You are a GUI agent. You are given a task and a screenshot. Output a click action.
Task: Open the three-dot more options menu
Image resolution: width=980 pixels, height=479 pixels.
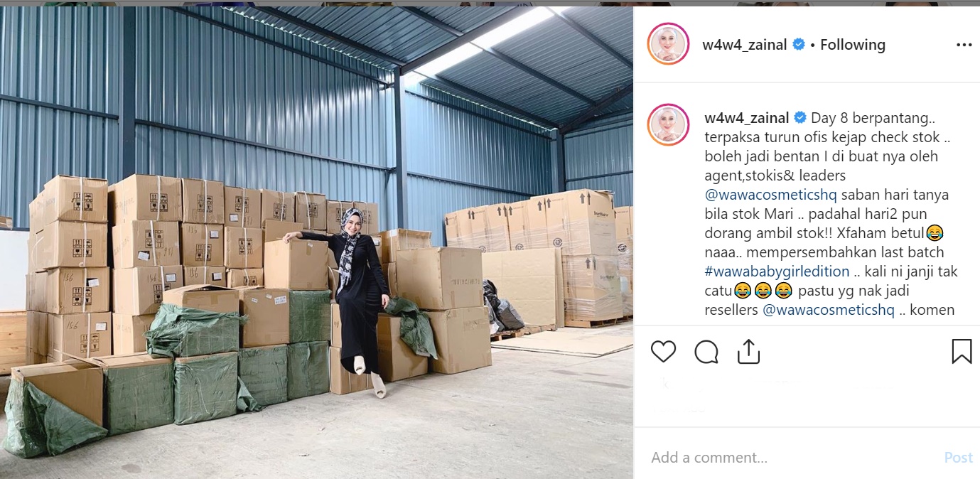point(964,45)
